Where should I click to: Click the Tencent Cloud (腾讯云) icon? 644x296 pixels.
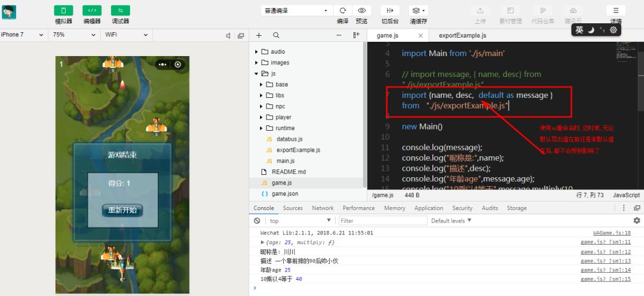[x=573, y=11]
